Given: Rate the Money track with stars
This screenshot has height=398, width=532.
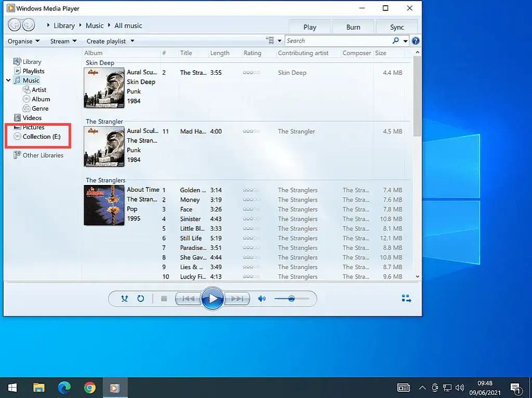Looking at the screenshot, I should 251,200.
